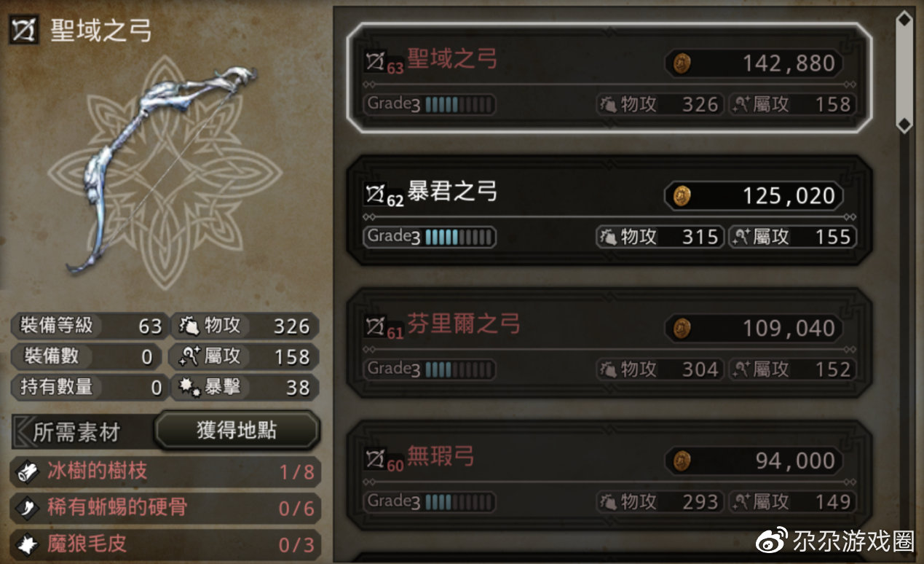Select the 無瑕弓 list entry
The image size is (924, 564).
[x=610, y=476]
